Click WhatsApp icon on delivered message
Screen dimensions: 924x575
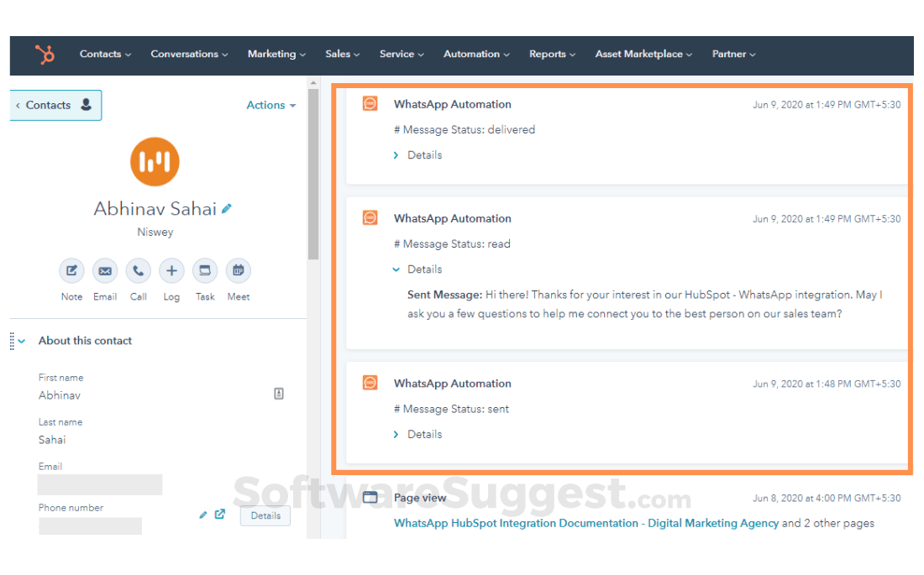[370, 104]
